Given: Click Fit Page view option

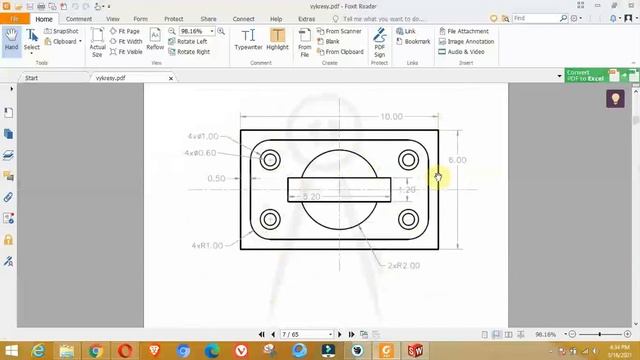Looking at the screenshot, I should point(125,31).
